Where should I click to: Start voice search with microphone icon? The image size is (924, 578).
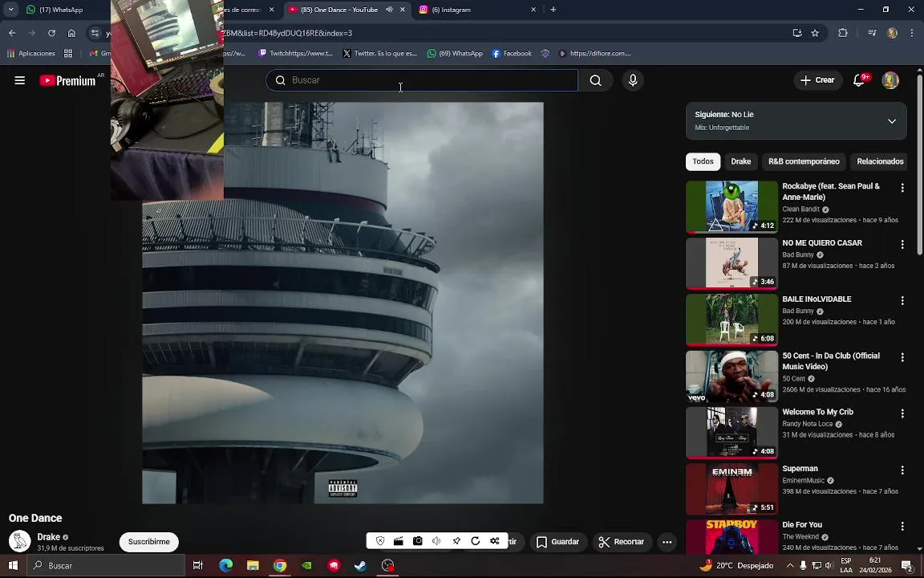click(633, 80)
